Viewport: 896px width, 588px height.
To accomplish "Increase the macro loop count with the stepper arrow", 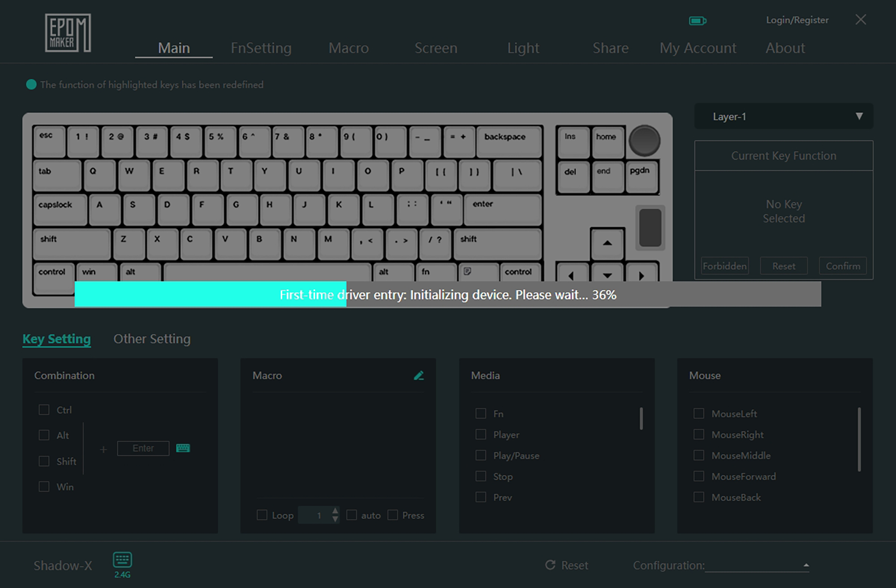I will (x=335, y=511).
